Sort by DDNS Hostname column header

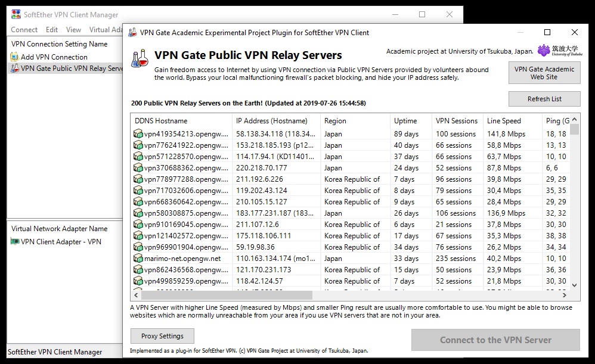181,121
